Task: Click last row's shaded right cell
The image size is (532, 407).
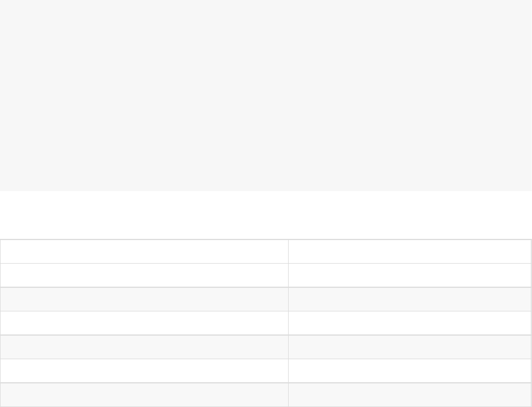Action: (409, 395)
